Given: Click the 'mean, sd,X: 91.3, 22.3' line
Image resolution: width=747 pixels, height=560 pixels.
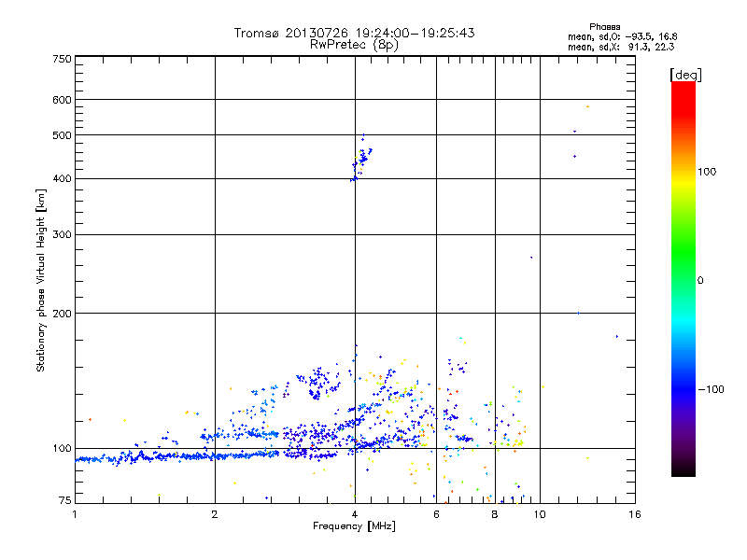Looking at the screenshot, I should tap(621, 47).
